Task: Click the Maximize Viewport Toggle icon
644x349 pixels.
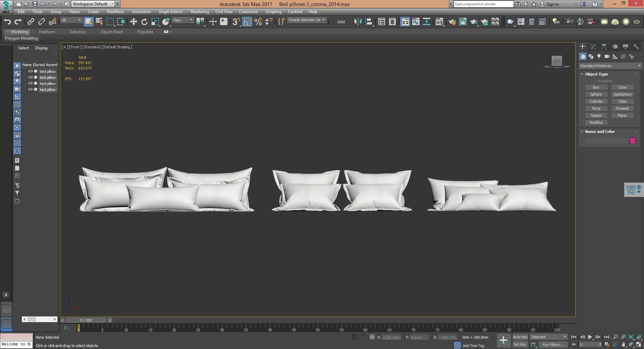Action: pos(639,344)
